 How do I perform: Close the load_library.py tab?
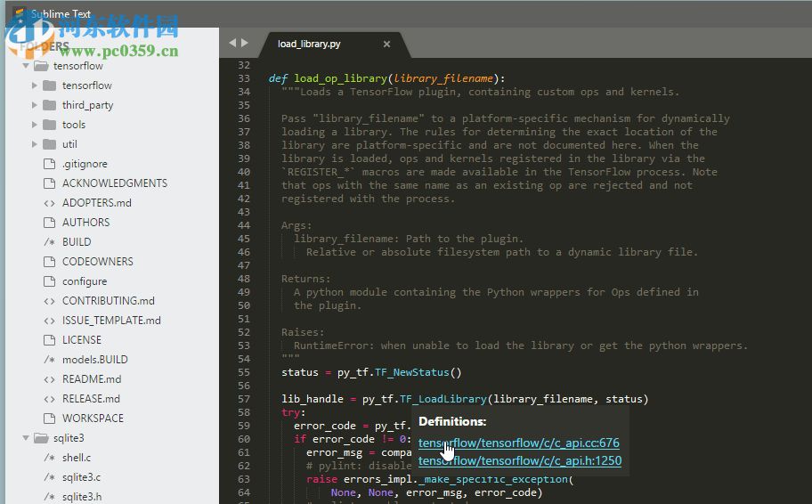point(386,44)
